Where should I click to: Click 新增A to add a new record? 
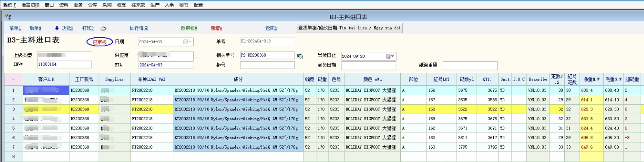point(216,28)
